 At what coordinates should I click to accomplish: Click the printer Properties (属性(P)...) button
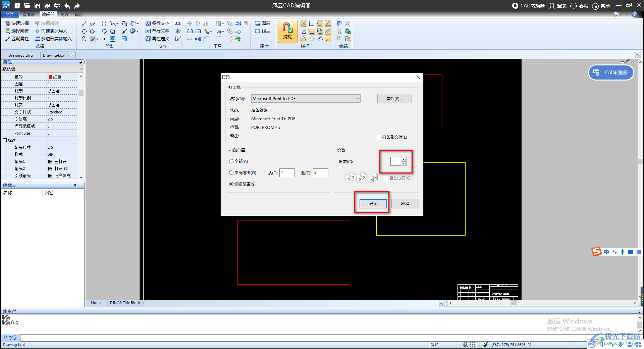tap(394, 99)
